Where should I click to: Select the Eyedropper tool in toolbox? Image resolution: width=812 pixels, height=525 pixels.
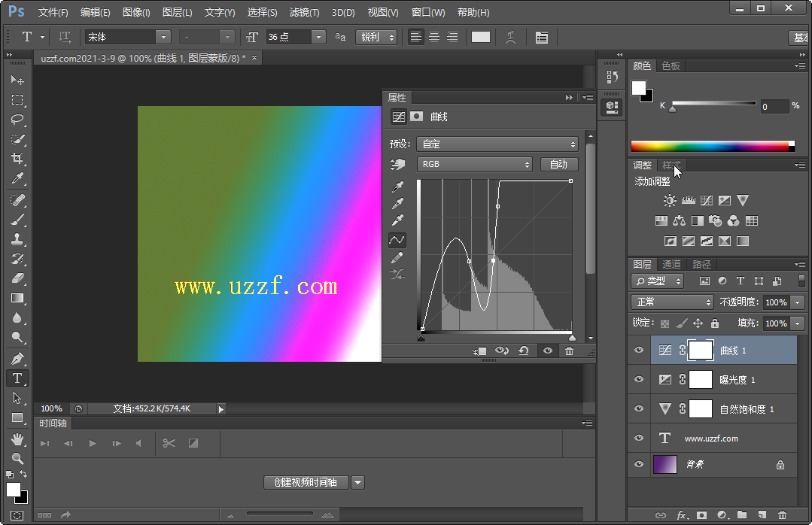(17, 178)
